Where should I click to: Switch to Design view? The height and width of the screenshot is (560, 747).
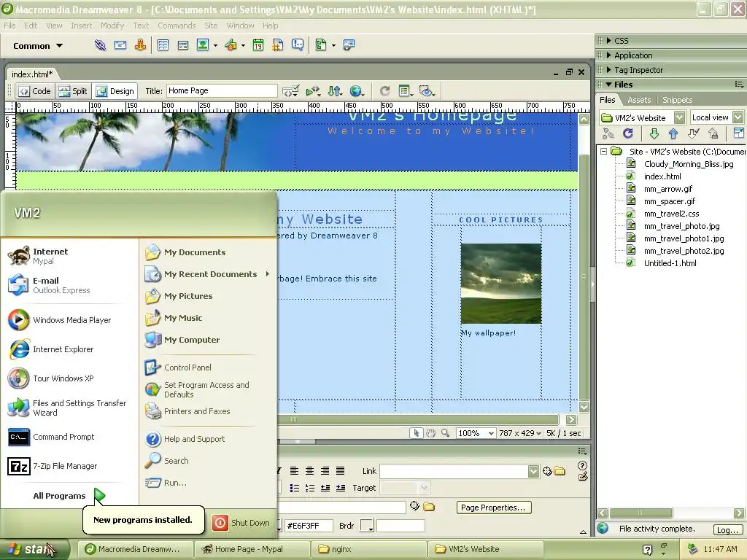115,91
